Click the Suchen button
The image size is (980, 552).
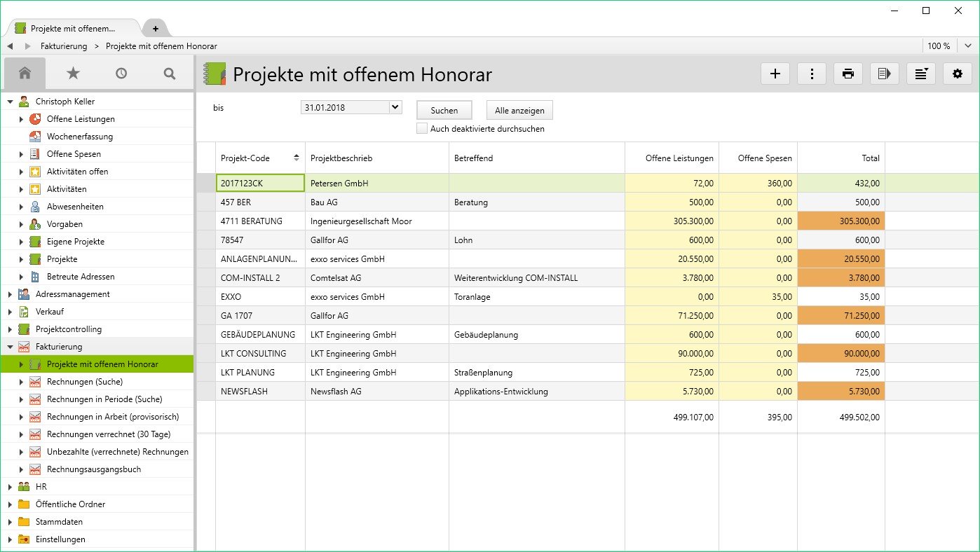[444, 110]
